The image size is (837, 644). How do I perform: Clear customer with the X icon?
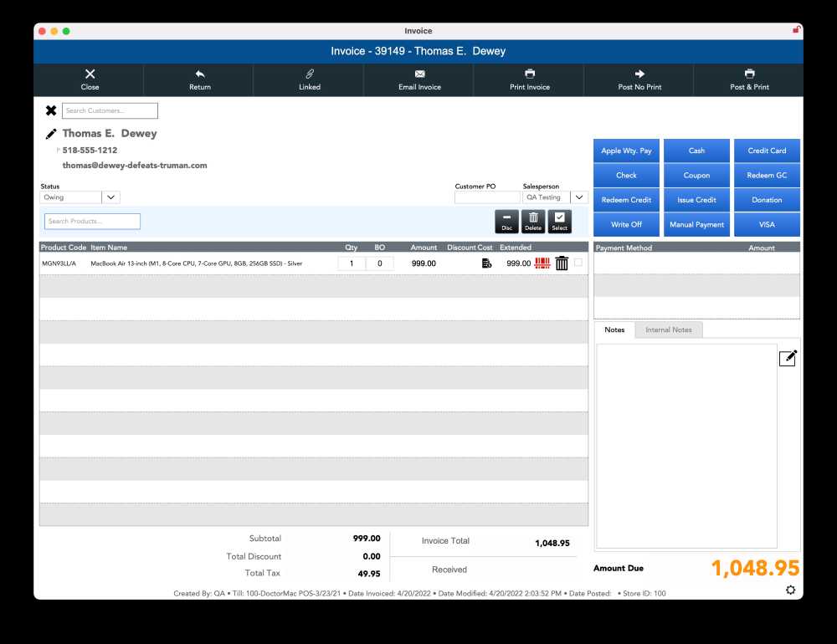(51, 110)
